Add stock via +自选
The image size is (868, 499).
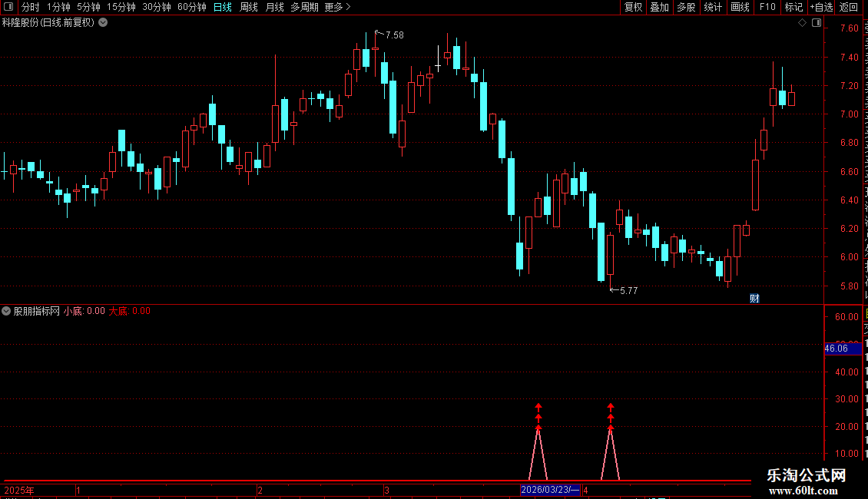coord(821,7)
